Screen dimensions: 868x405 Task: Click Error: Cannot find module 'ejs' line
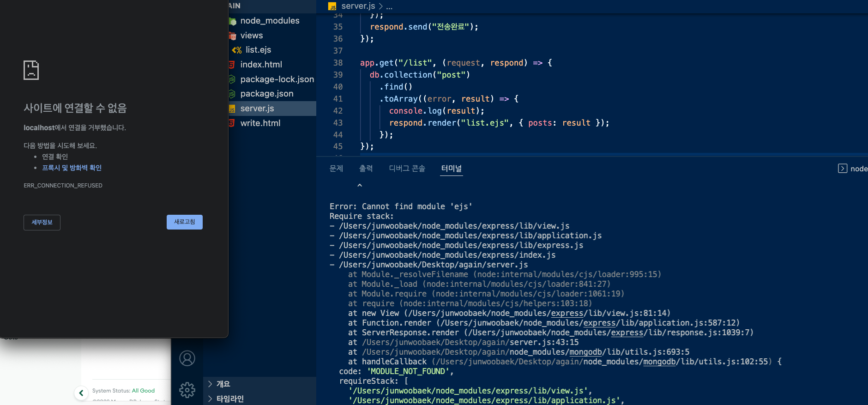point(401,206)
